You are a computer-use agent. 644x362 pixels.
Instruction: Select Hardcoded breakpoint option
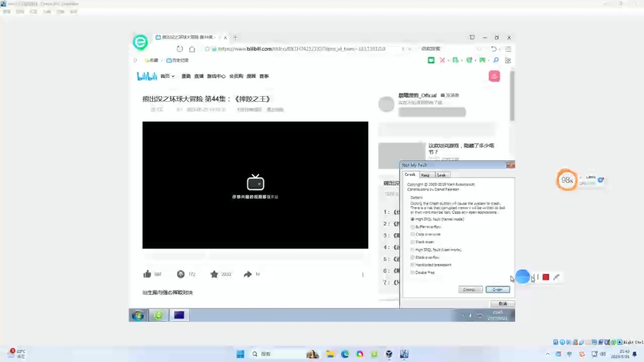(x=431, y=265)
